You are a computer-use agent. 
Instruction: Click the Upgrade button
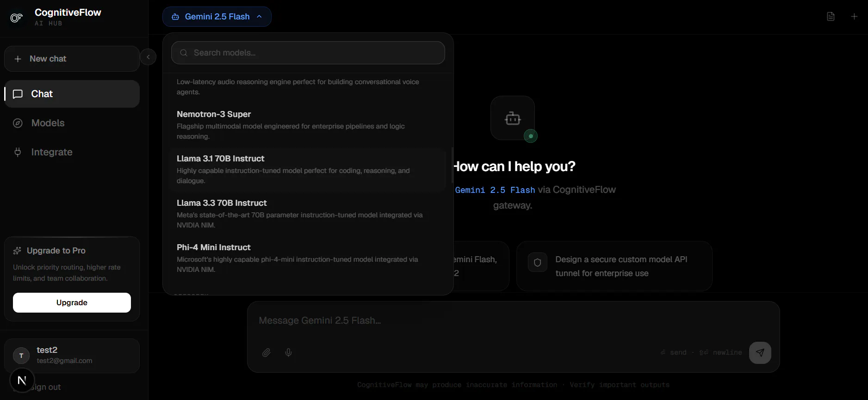72,302
